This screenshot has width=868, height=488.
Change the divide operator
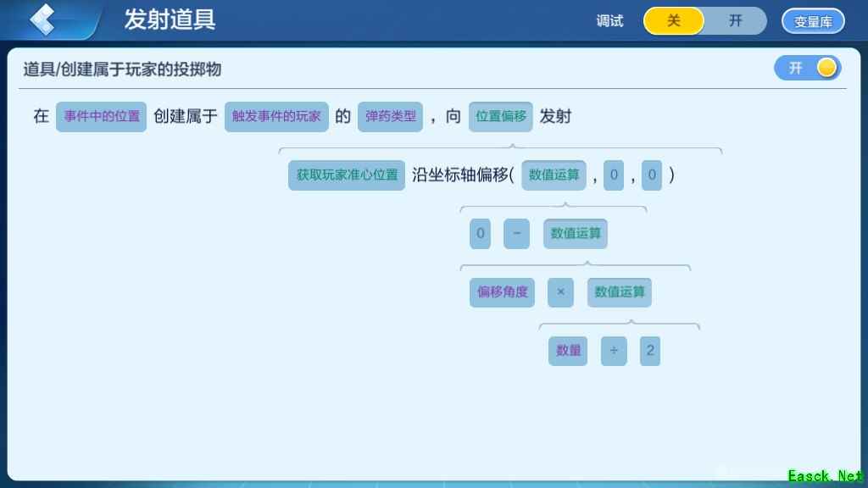tap(614, 351)
